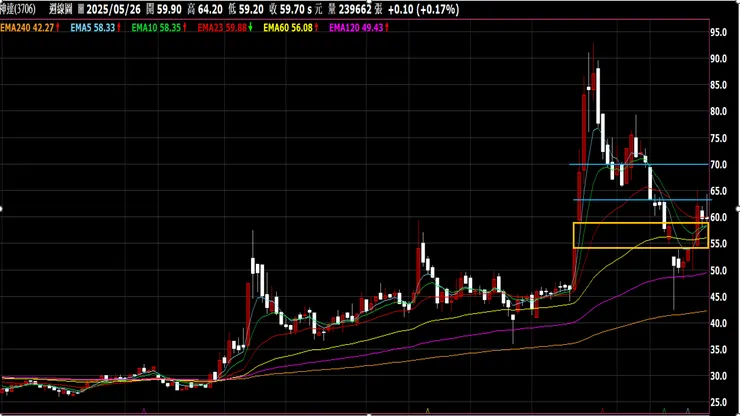
Task: Click the 80.0 price axis label
Action: pos(718,111)
